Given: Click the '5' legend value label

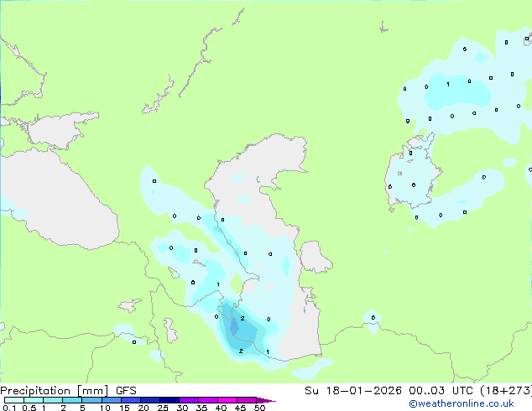Looking at the screenshot, I should (x=82, y=408).
